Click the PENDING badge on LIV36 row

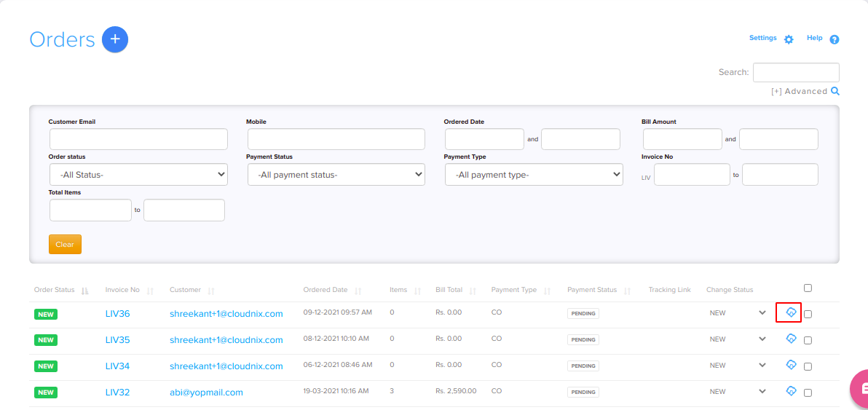(x=583, y=314)
